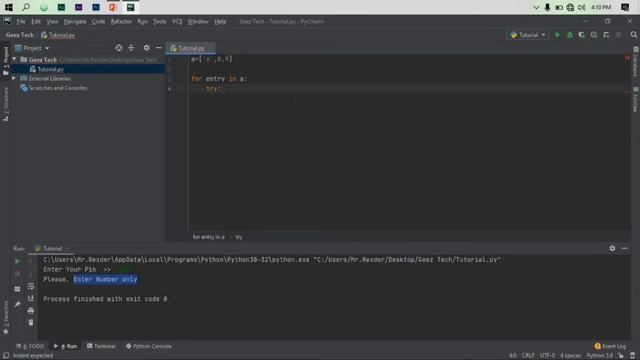
Task: Collapse the Geez Tech project folder
Action: pos(15,60)
